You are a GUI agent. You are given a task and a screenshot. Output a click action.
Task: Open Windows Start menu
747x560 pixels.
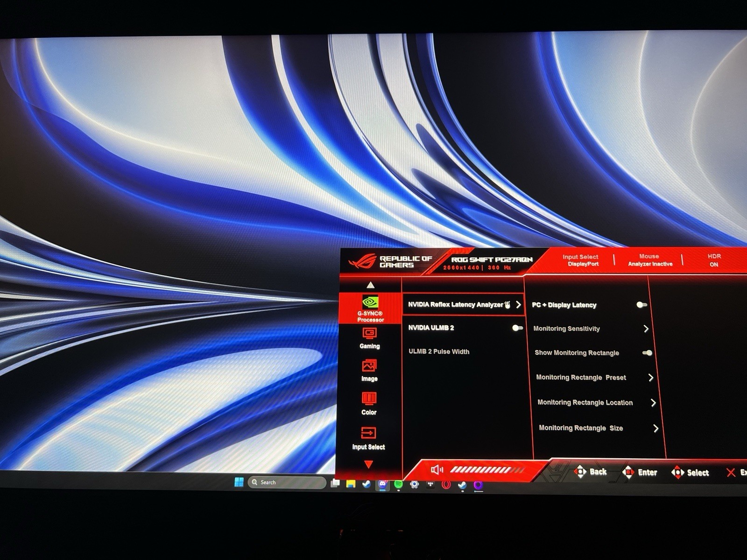point(239,482)
